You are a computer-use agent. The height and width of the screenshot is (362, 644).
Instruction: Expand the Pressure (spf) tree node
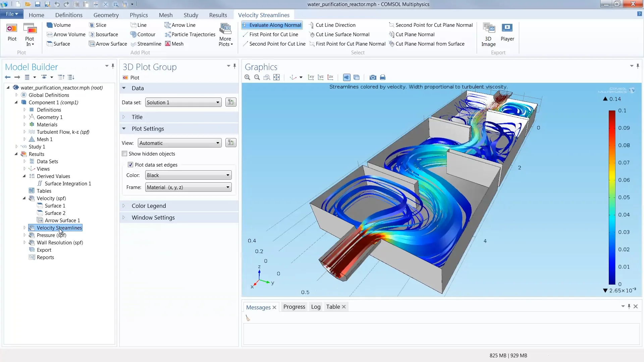(24, 235)
